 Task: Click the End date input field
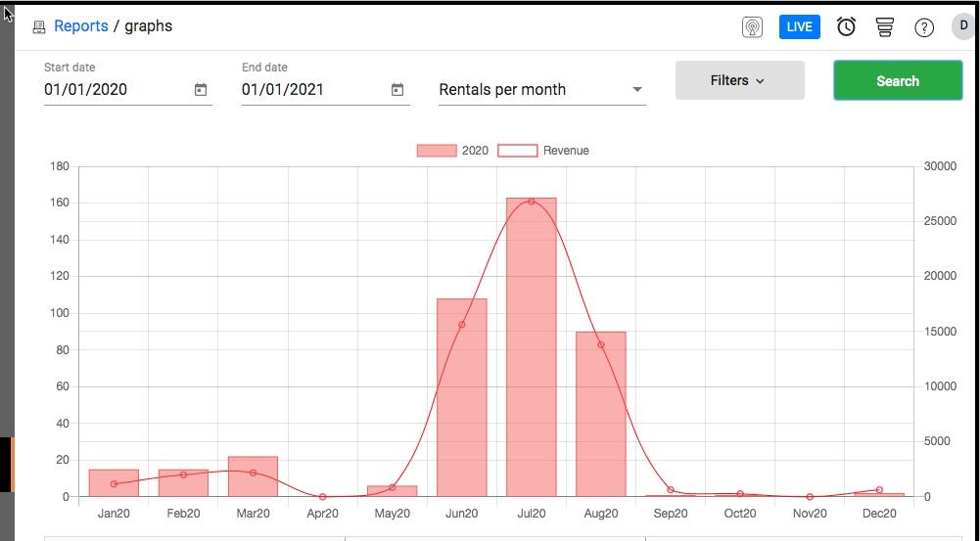tap(311, 90)
